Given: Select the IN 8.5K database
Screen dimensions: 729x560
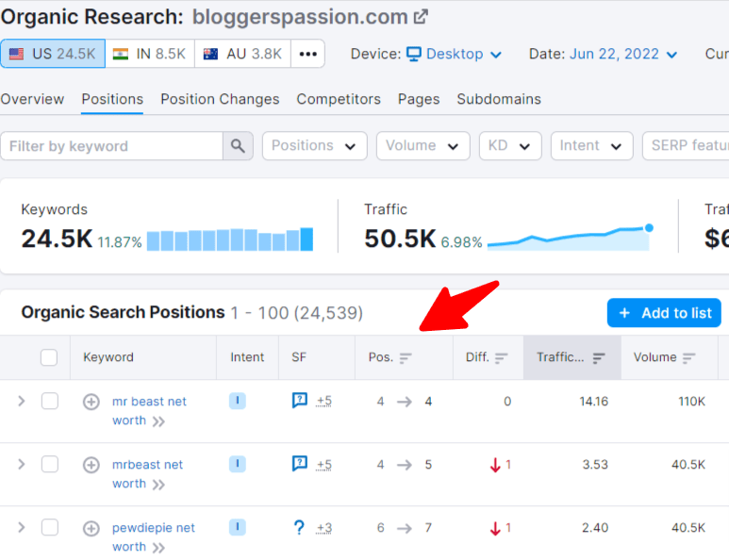Looking at the screenshot, I should click(x=150, y=54).
